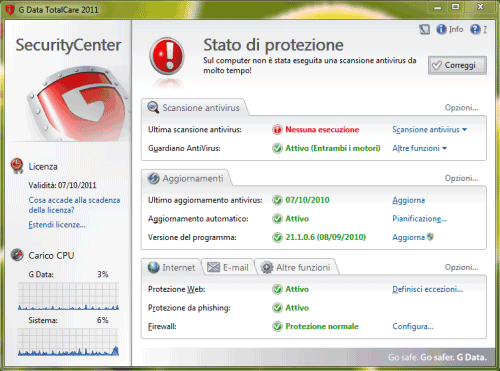Click the 'Carico CPU' heading
Screen dimensions: 500x371
click(x=51, y=255)
